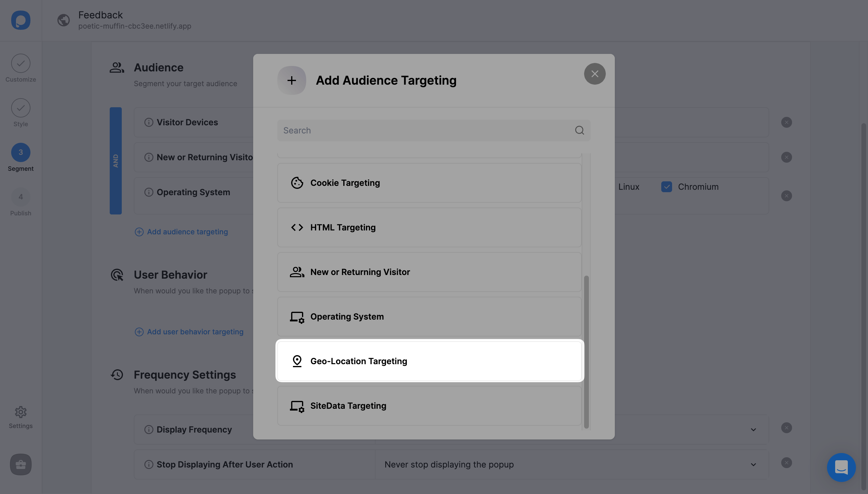
Task: Expand the Stop Displaying After User Action
Action: [753, 464]
